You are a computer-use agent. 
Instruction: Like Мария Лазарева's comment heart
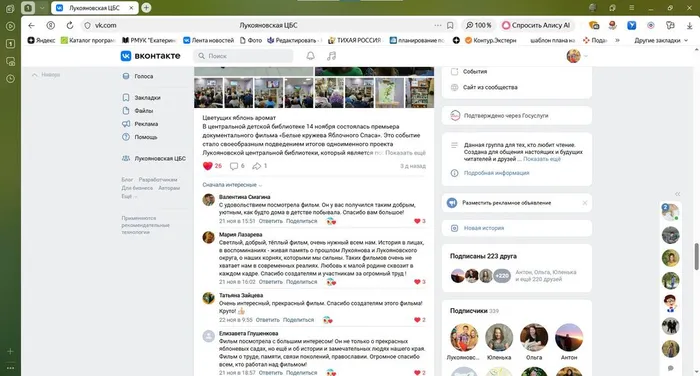pyautogui.click(x=417, y=282)
